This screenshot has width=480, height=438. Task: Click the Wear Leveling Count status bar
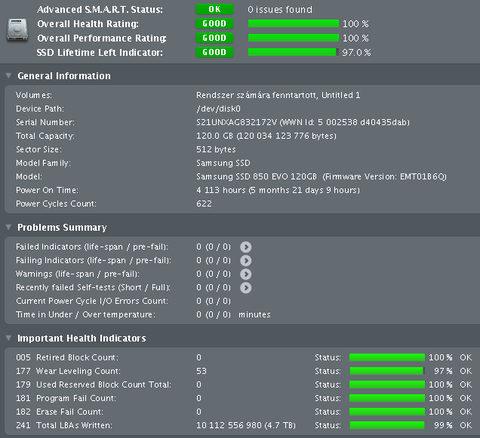pyautogui.click(x=387, y=371)
